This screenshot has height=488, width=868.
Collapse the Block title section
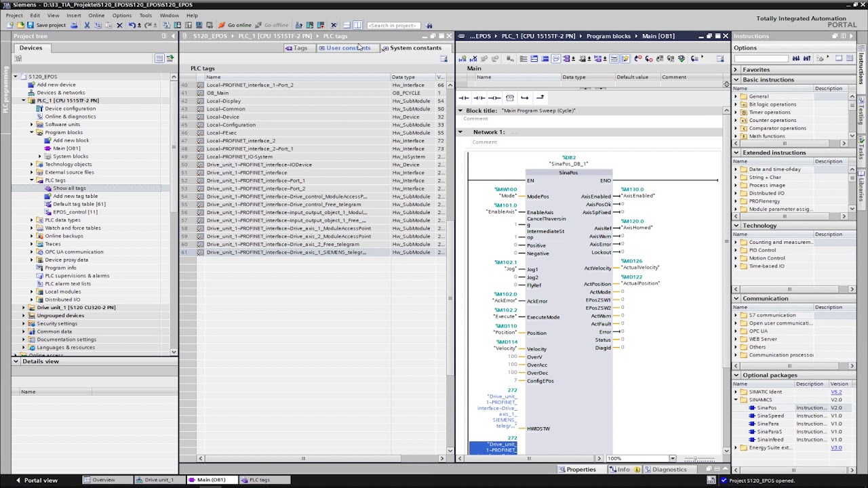coord(460,110)
